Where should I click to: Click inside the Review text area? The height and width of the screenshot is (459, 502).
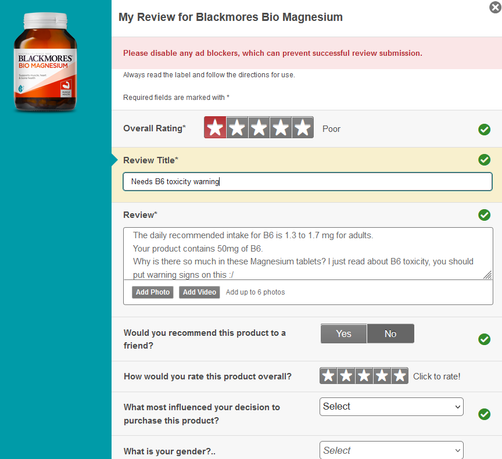[x=308, y=254]
